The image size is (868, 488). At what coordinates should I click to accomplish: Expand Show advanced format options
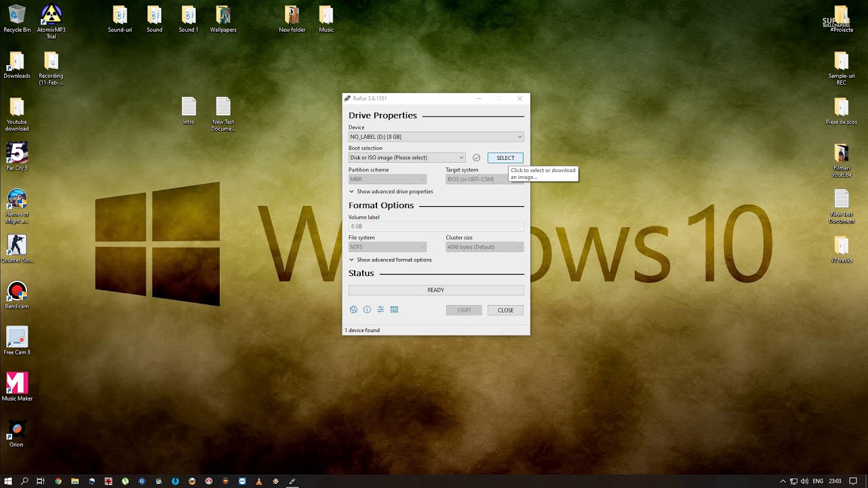coord(391,260)
